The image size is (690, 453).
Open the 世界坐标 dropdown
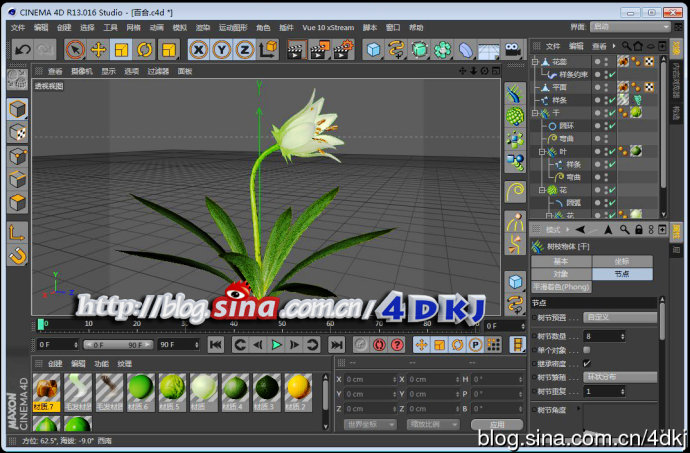click(x=370, y=424)
